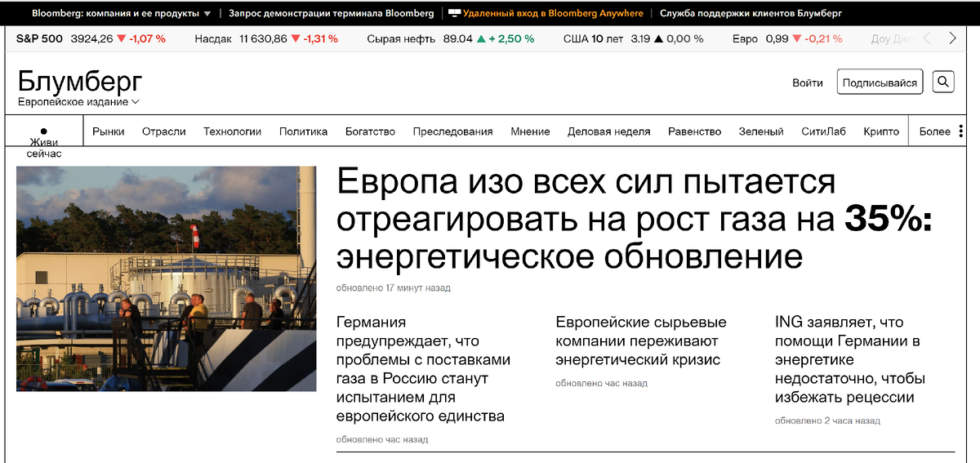Open ING заявляет о помощи Германии article

click(850, 359)
